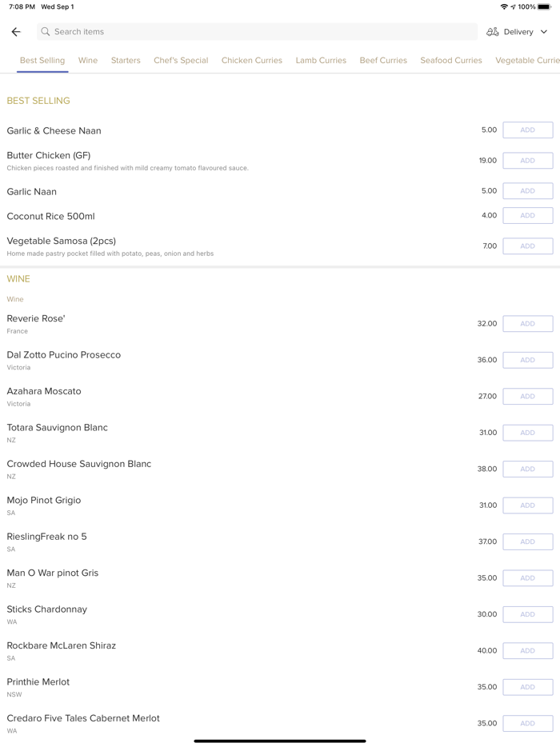Switch to the Wine tab

click(88, 60)
